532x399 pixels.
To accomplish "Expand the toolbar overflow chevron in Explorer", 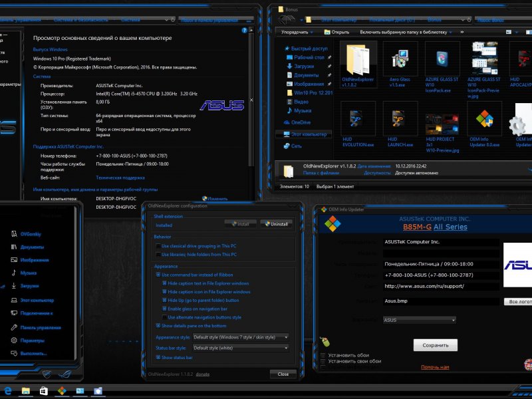I will [x=462, y=32].
